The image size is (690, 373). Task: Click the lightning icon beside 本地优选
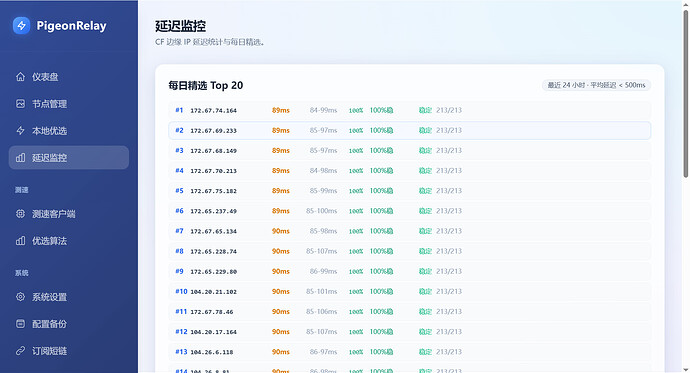click(x=20, y=131)
